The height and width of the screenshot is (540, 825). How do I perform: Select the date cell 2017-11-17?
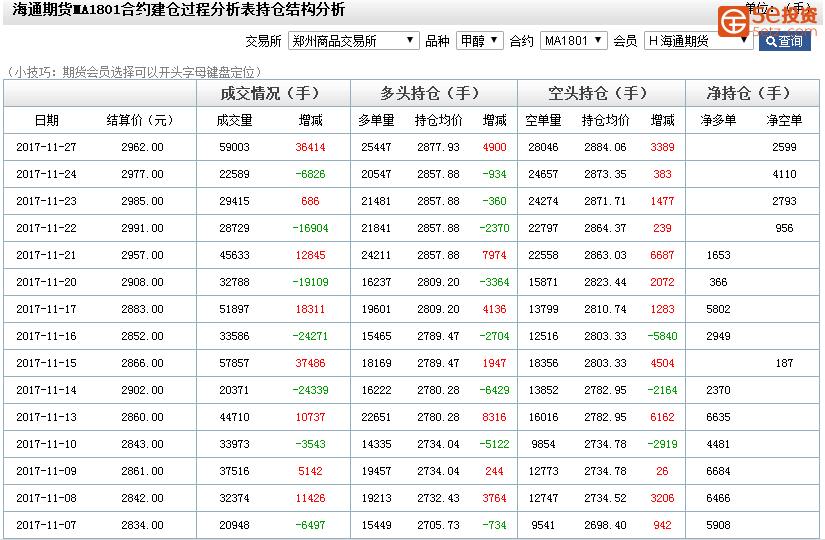[x=46, y=309]
